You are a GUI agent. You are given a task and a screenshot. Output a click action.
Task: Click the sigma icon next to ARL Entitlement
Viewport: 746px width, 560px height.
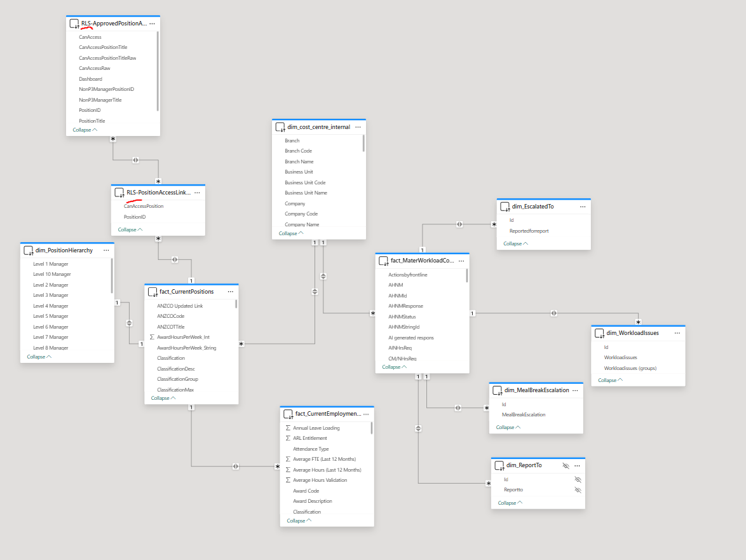[288, 438]
